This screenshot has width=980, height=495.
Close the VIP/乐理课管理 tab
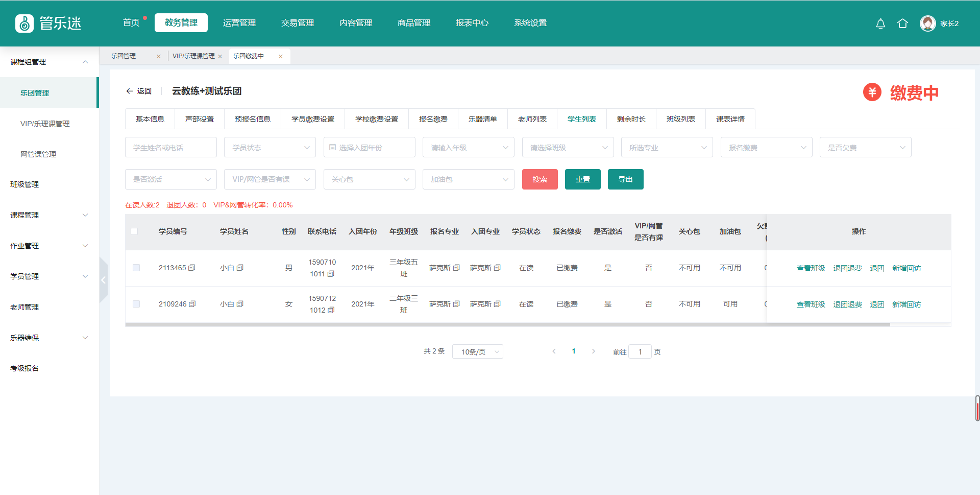220,56
